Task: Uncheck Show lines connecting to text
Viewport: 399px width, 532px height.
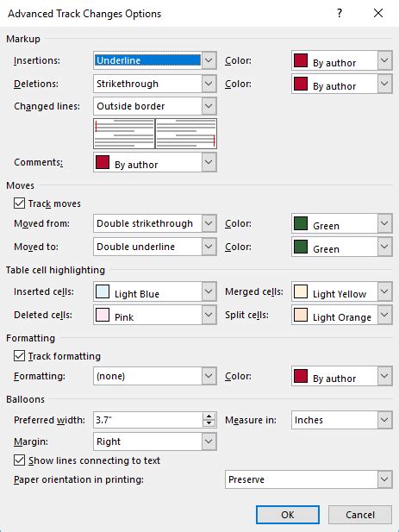Action: tap(19, 460)
